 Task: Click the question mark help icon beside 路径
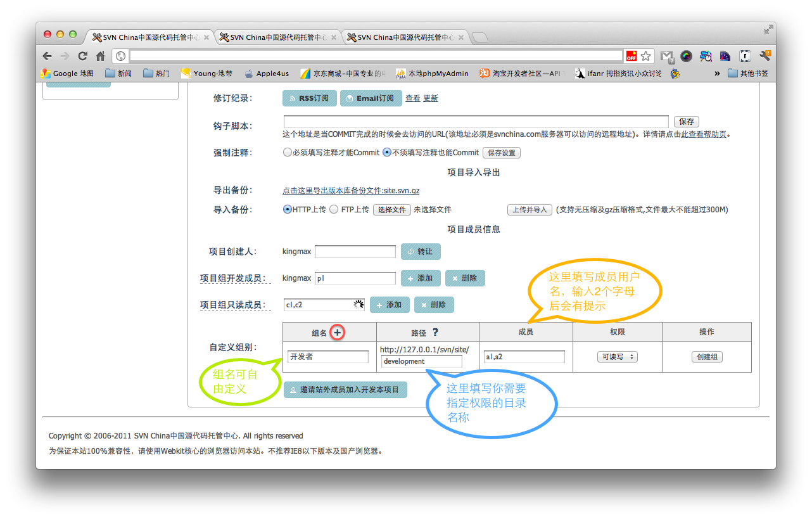[x=435, y=332]
